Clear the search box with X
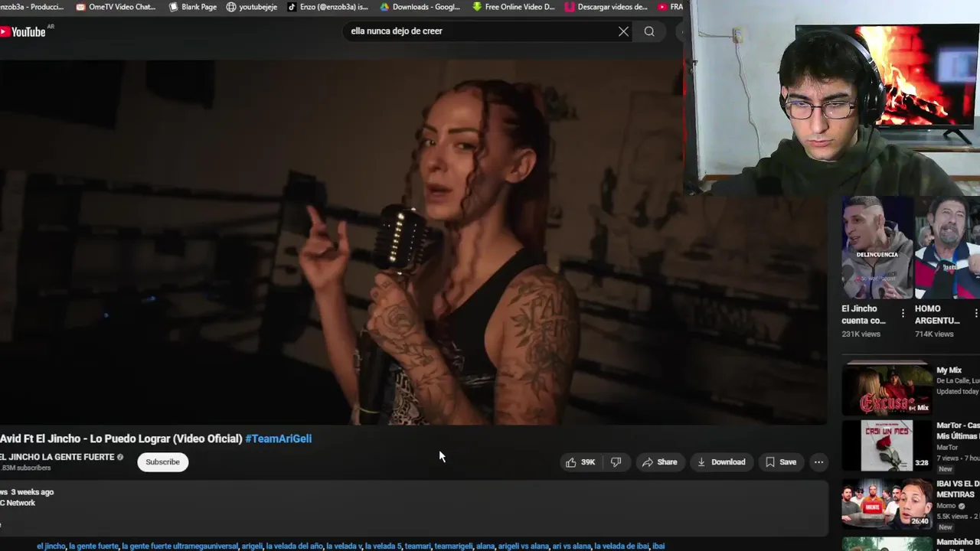Viewport: 980px width, 551px height. click(x=623, y=31)
